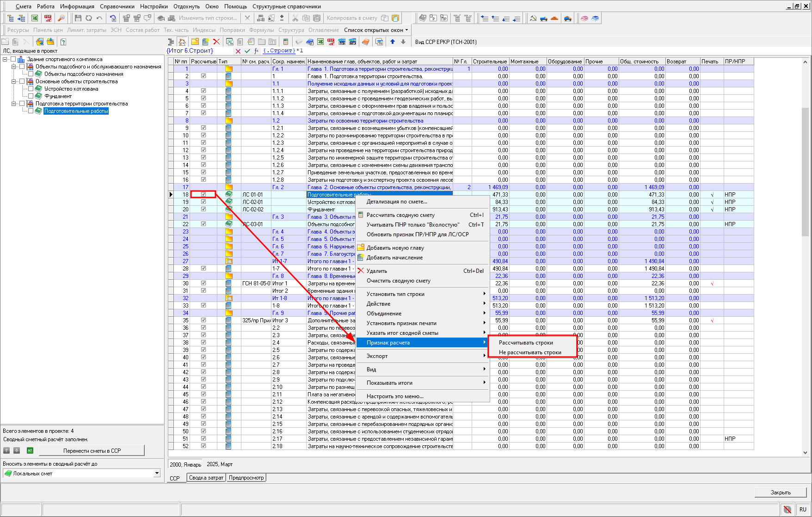Click the XML ГГЭ export icon

click(342, 42)
